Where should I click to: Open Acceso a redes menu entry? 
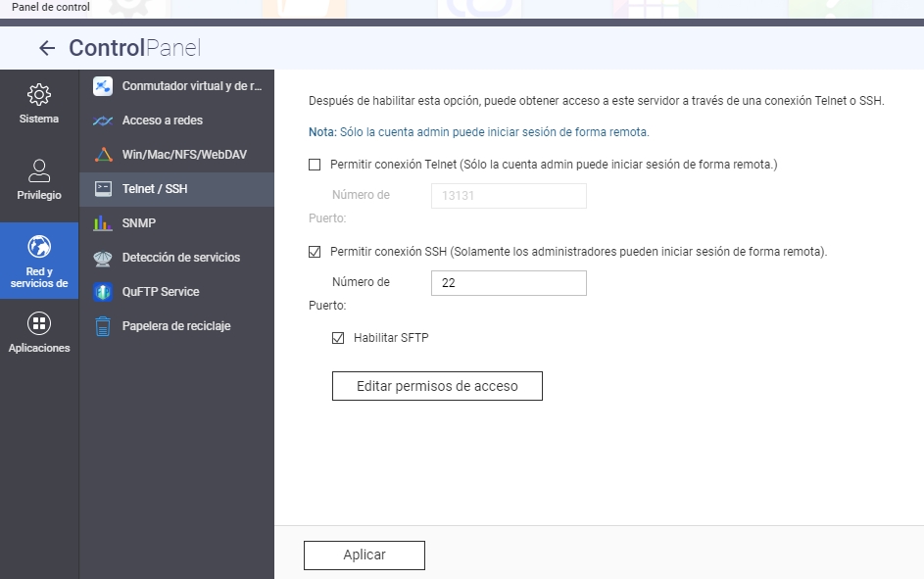pyautogui.click(x=176, y=121)
